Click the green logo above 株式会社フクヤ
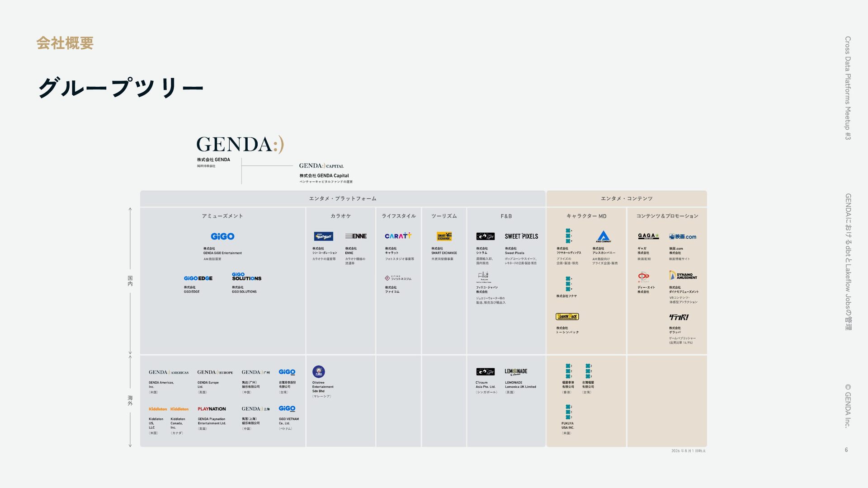868x488 pixels. (568, 284)
